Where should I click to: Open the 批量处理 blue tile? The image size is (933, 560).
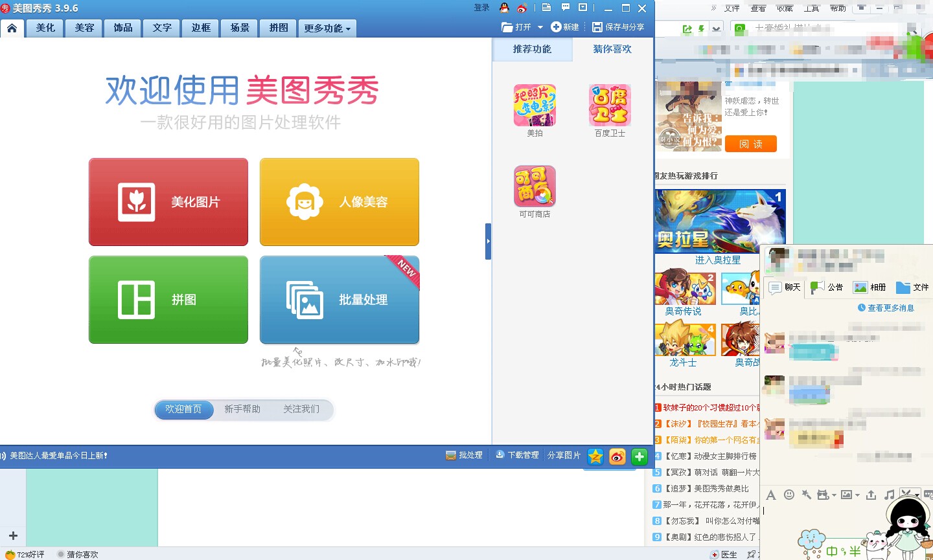coord(340,300)
